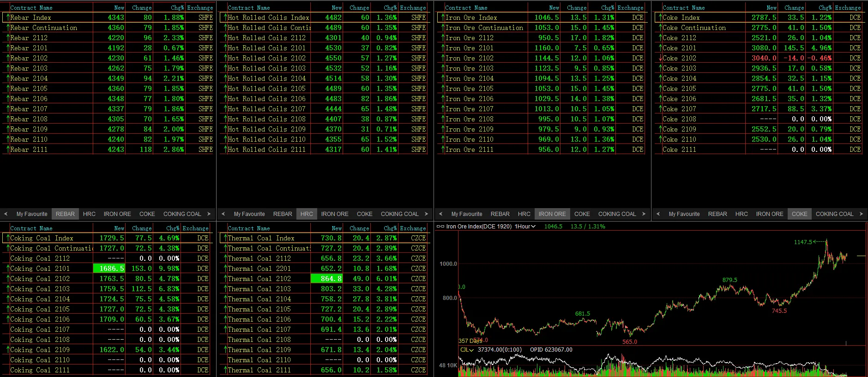Screen dimensions: 868x377
Task: Click the 879.5 peak label on chart
Action: [x=729, y=280]
